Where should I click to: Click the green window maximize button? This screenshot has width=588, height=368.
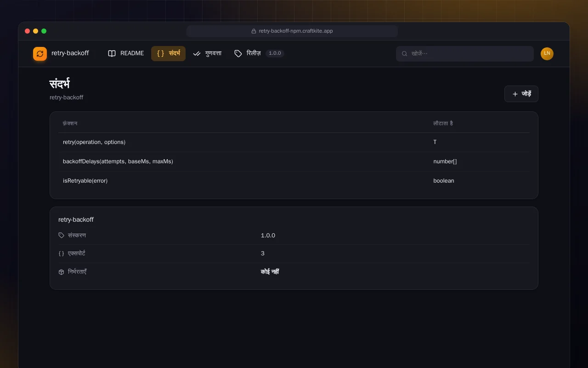click(x=44, y=31)
